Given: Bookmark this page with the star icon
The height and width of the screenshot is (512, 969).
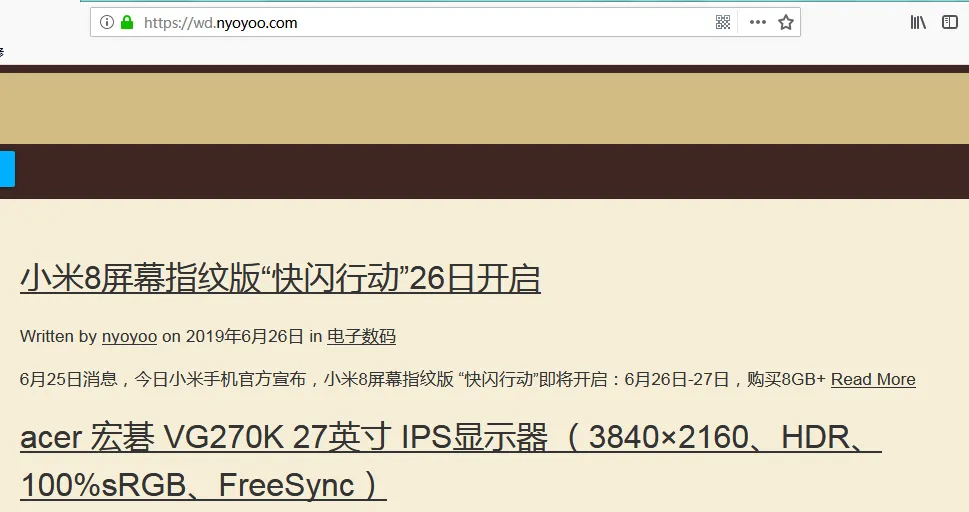Looking at the screenshot, I should coord(785,23).
